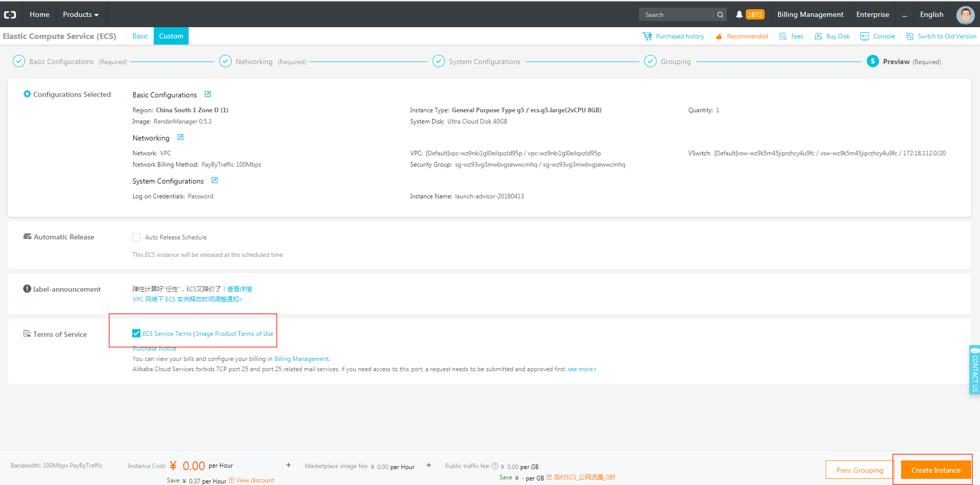
Task: Uncheck the ECS Service Terms checkbox
Action: (136, 333)
